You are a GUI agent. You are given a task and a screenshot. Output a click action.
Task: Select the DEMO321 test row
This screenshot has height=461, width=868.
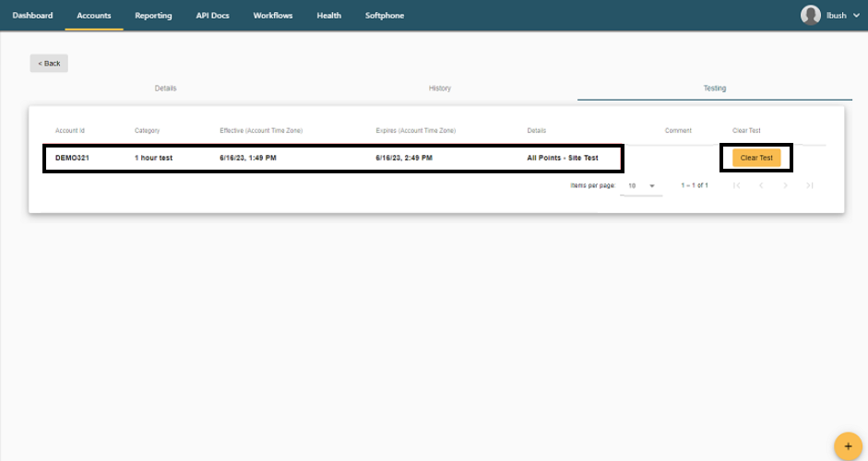pyautogui.click(x=333, y=159)
